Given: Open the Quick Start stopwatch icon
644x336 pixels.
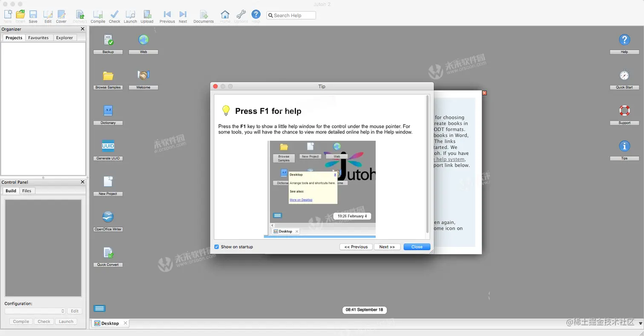Looking at the screenshot, I should pos(624,79).
